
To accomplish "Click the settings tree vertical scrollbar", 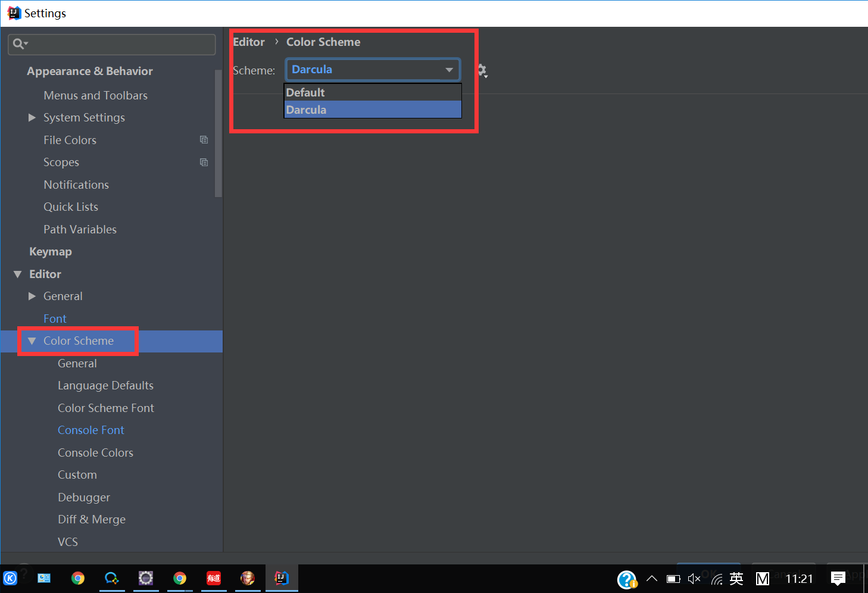I will pos(218,133).
